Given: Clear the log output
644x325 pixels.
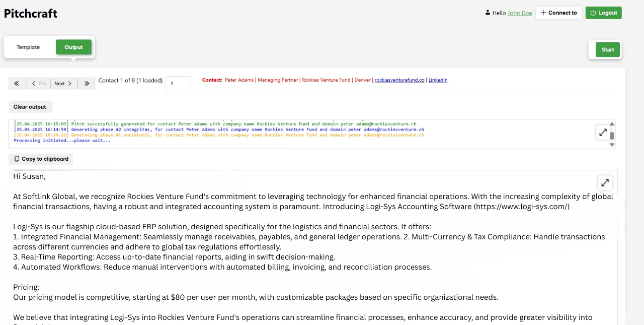Looking at the screenshot, I should coord(30,107).
